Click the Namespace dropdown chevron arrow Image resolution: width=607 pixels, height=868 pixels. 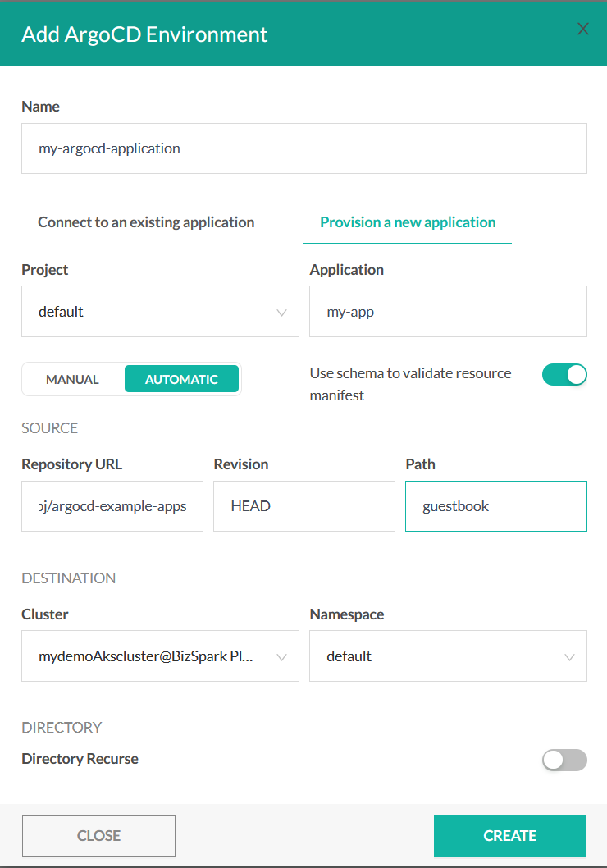pos(570,657)
